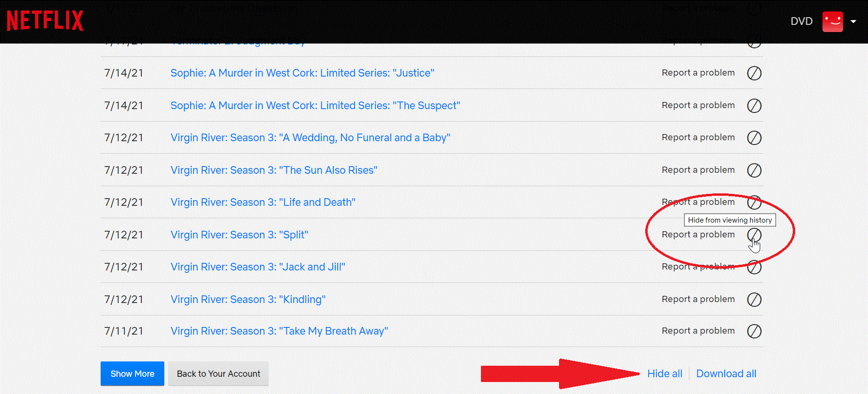Select the 7/11/21 date beside "Take My Breath Away"
This screenshot has width=868, height=394.
[124, 331]
